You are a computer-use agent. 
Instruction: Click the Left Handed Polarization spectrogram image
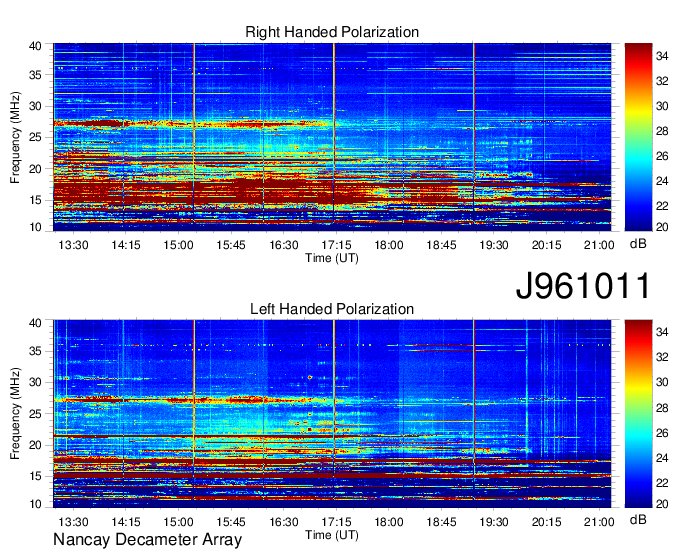pyautogui.click(x=332, y=414)
